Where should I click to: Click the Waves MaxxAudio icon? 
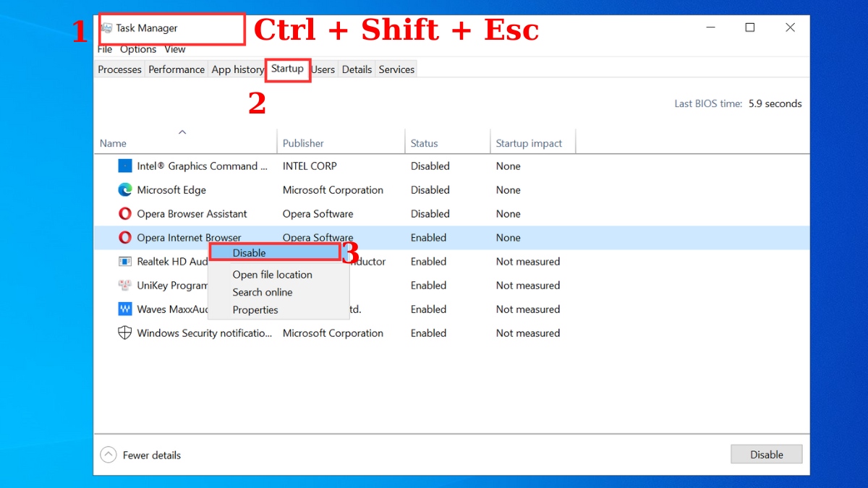tap(125, 309)
